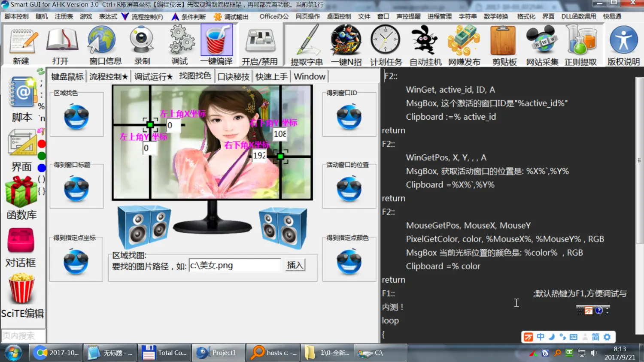Screen dimensions: 644x362
Task: Click the 左上角X坐标 value field
Action: [173, 125]
